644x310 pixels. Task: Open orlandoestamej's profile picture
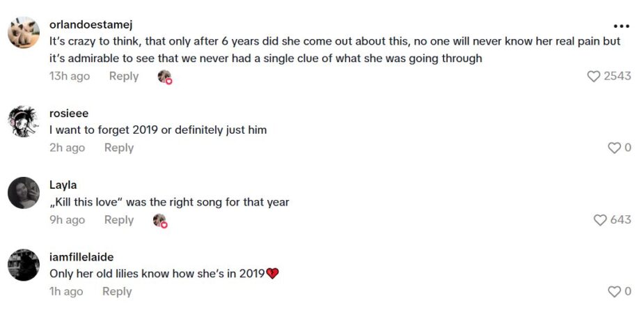24,32
